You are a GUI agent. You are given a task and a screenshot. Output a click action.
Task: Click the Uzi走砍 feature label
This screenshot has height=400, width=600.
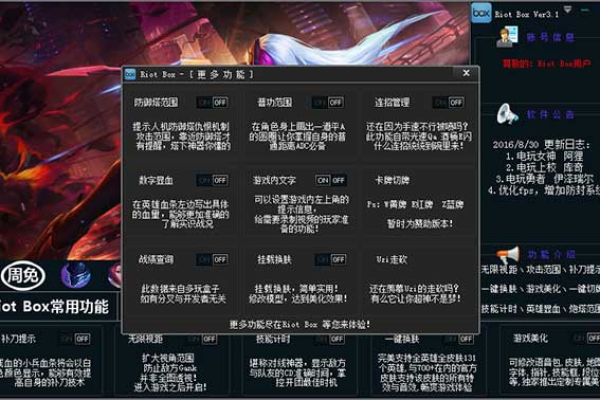point(392,260)
